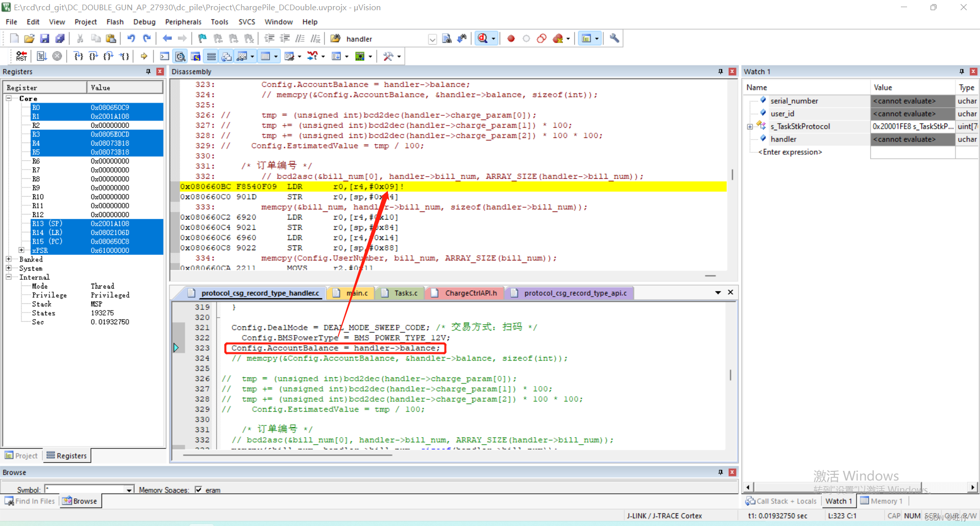Screen dimensions: 980x526
Task: Open the Memory 1 tab
Action: (x=881, y=501)
